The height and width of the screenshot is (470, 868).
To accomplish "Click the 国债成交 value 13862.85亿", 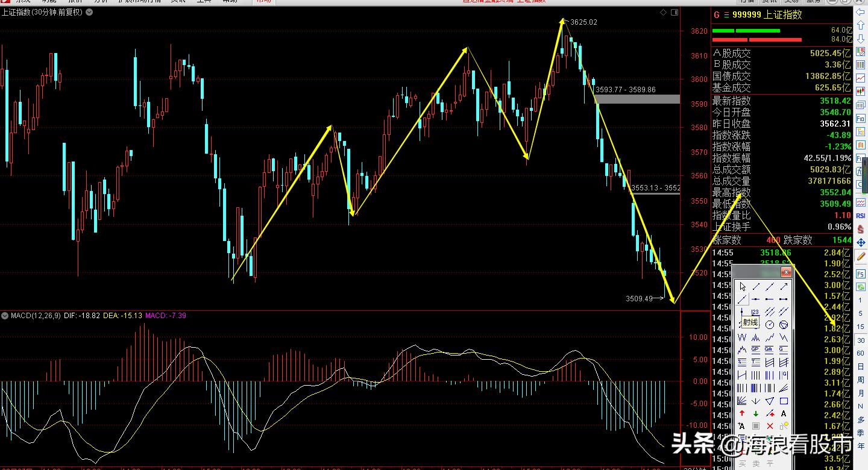I will point(828,77).
